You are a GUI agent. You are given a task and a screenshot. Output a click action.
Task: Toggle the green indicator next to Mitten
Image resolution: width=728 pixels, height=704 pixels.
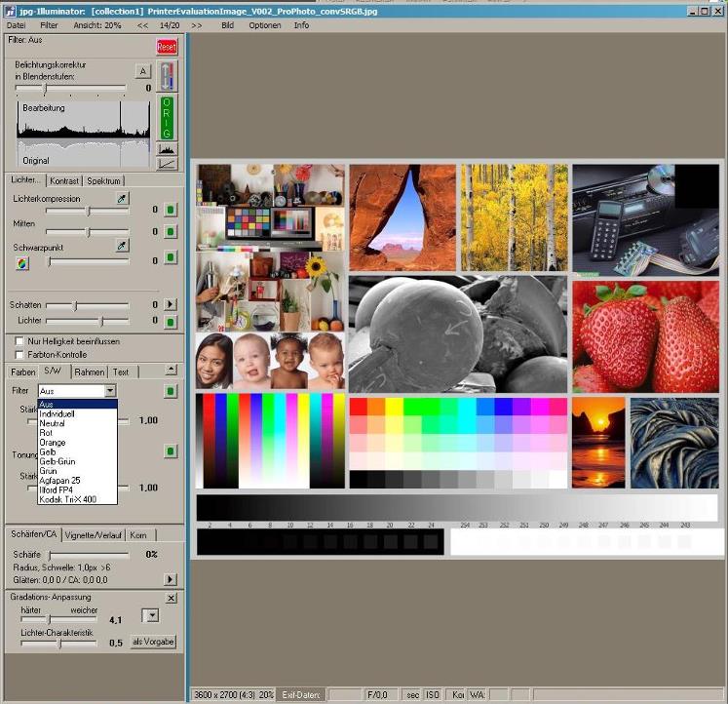point(170,232)
